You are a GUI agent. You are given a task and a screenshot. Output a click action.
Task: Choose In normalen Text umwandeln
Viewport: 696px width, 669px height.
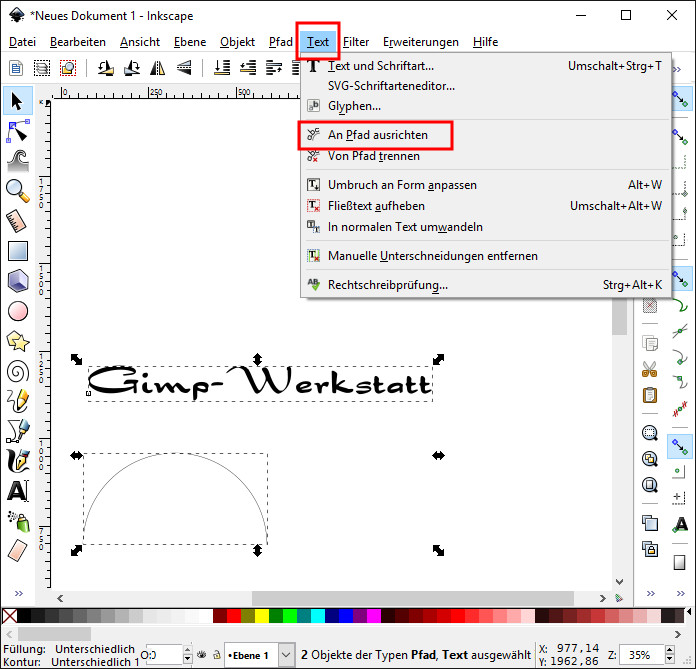tap(405, 227)
